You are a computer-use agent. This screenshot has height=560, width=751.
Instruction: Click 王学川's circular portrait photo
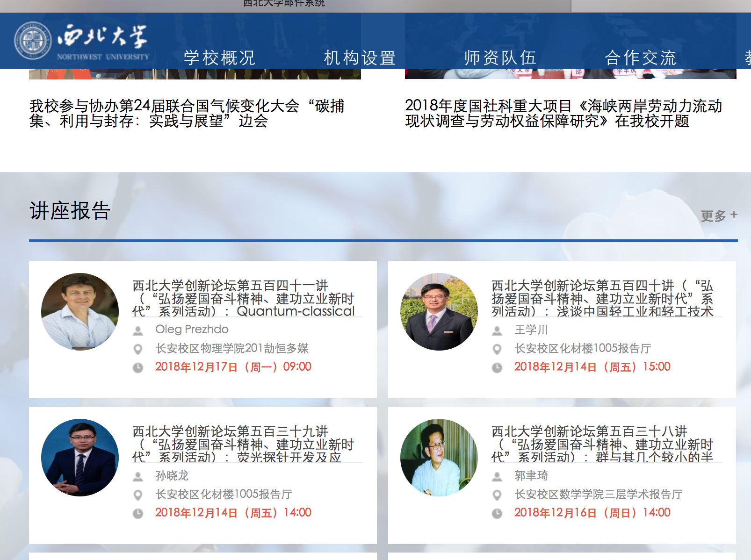pyautogui.click(x=439, y=312)
